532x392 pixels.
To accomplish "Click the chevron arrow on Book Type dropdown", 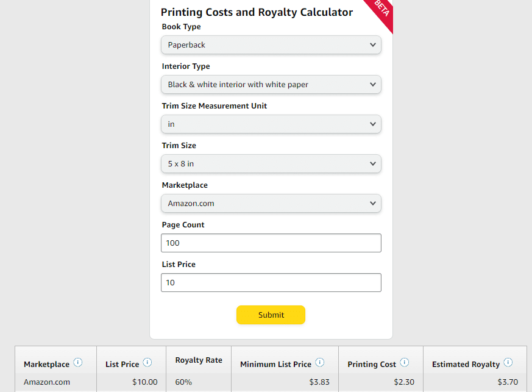I will click(373, 45).
